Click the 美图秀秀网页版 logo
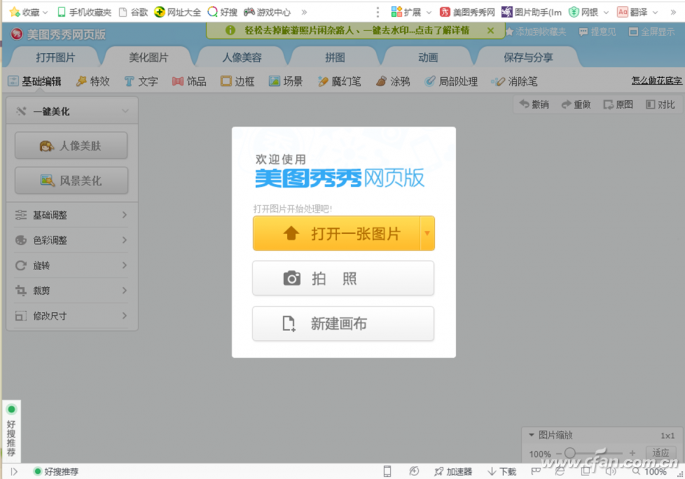Image resolution: width=685 pixels, height=479 pixels. [x=59, y=34]
